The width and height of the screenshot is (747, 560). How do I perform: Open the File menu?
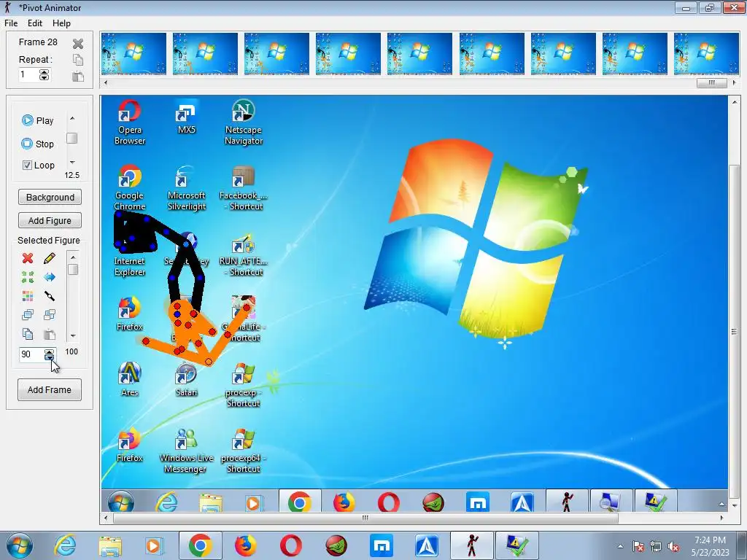(x=11, y=23)
